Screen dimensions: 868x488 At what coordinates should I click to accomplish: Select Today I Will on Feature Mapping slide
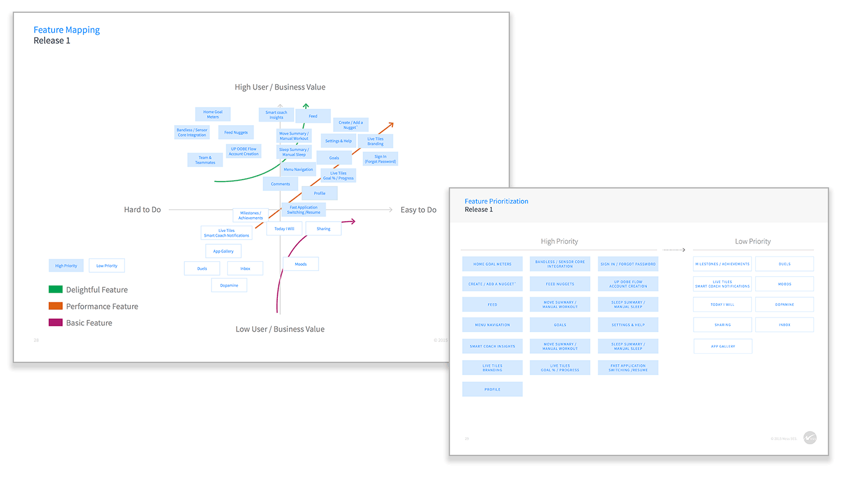284,229
